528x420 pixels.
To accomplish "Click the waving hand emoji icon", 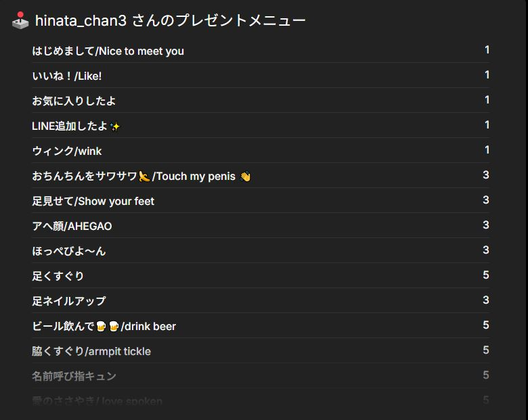I will 245,177.
